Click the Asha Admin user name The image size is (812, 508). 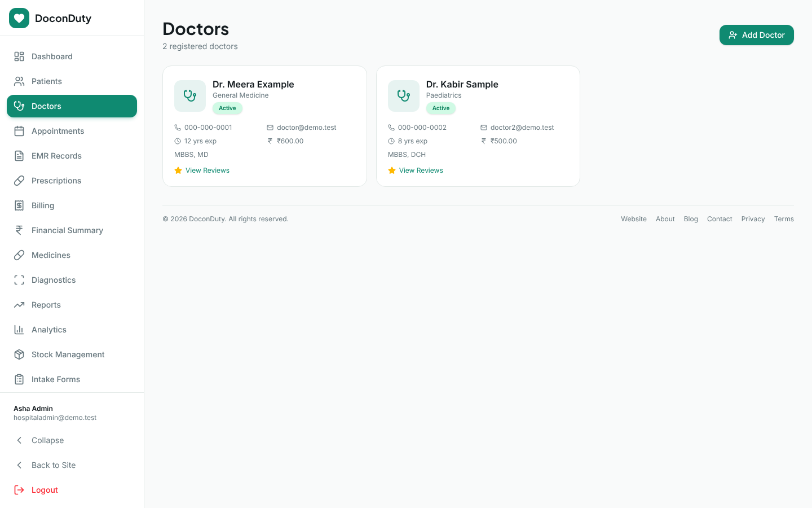[x=33, y=409]
